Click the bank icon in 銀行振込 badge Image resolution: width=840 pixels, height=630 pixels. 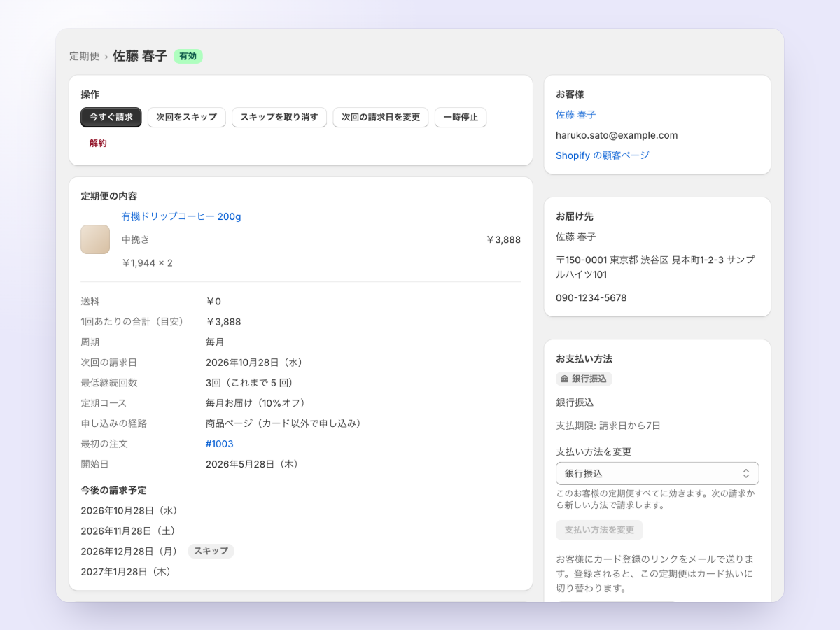coord(565,379)
